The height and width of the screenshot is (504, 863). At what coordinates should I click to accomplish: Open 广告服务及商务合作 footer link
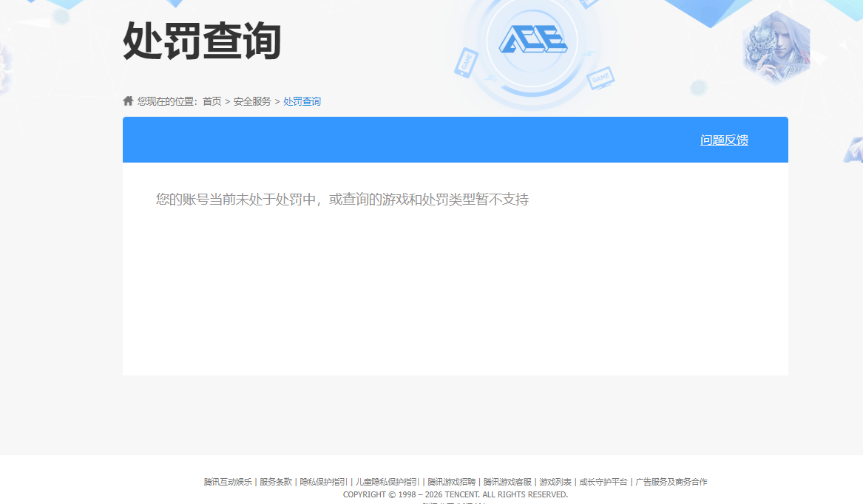point(671,482)
